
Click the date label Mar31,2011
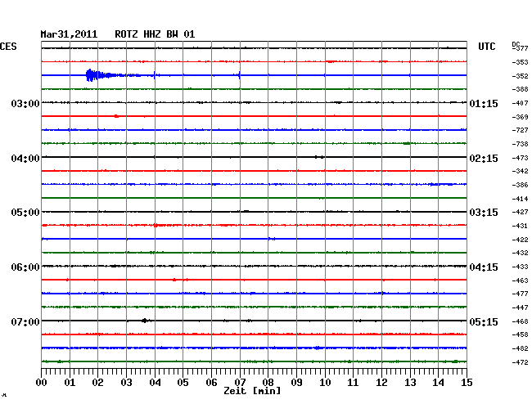69,34
